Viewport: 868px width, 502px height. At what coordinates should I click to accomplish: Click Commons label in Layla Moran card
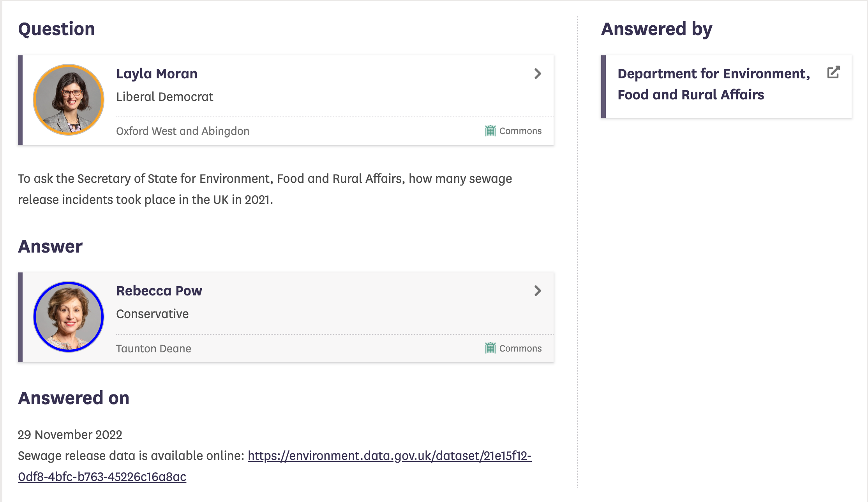pos(520,131)
